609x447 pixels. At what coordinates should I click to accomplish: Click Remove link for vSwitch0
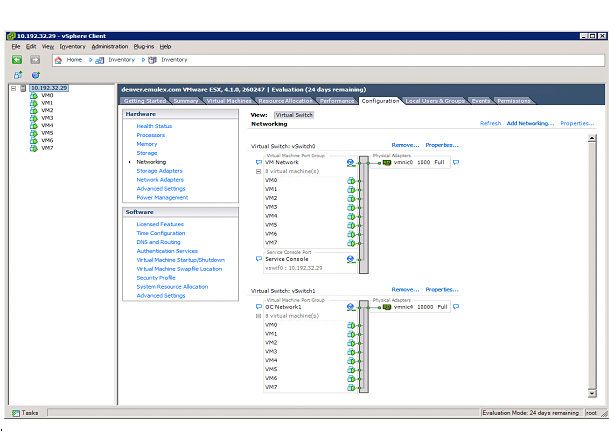[x=405, y=145]
